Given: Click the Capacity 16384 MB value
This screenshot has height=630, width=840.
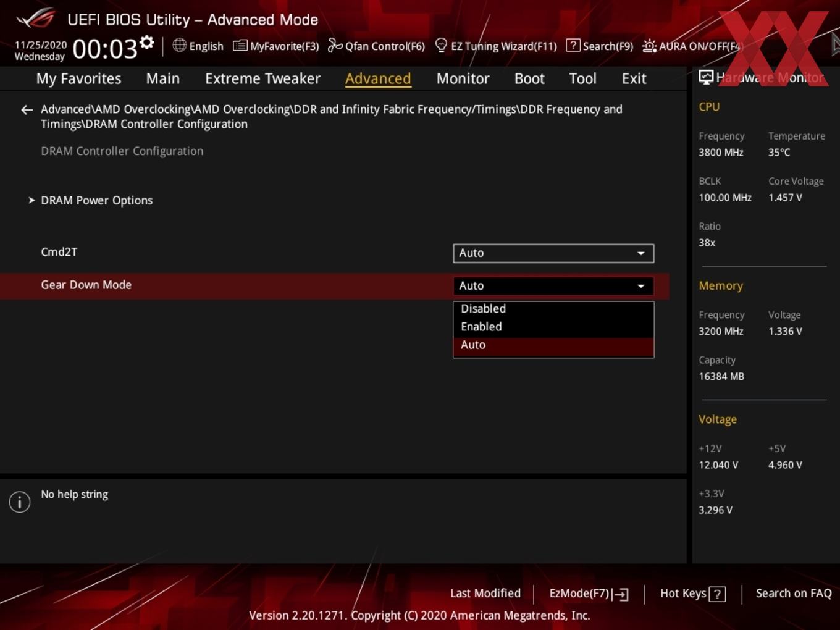Looking at the screenshot, I should 721,376.
